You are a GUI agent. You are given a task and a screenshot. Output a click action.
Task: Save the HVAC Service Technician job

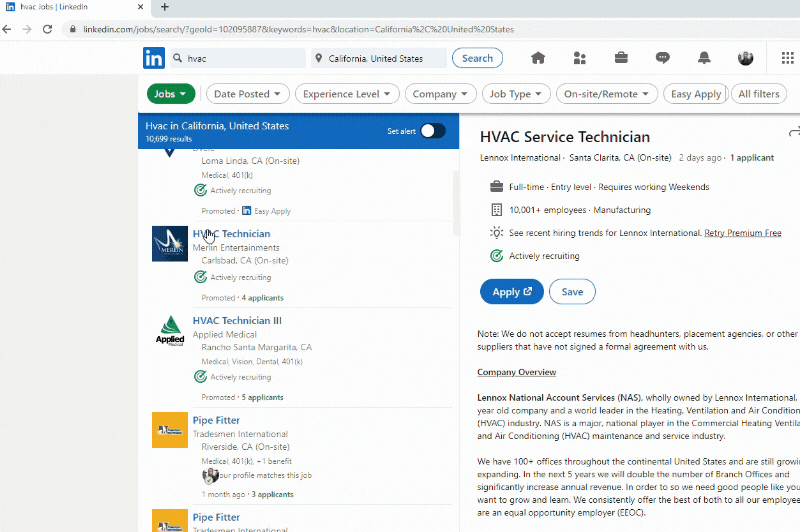(572, 292)
